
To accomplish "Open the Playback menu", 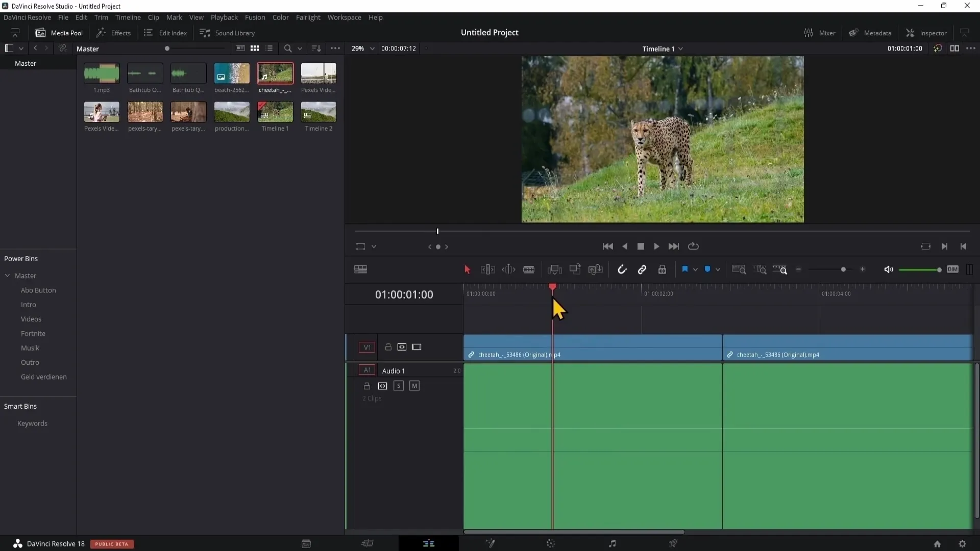I will [224, 17].
